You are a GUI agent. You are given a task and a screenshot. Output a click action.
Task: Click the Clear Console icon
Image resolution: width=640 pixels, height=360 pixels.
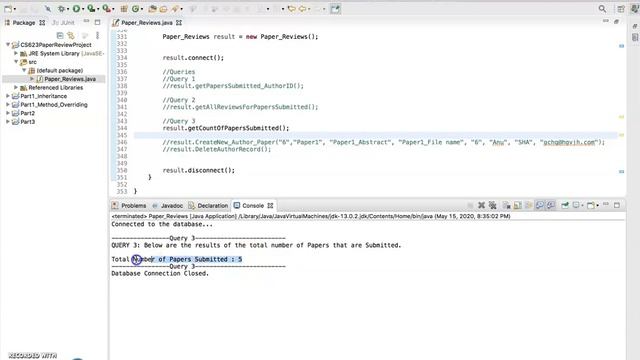click(x=507, y=205)
